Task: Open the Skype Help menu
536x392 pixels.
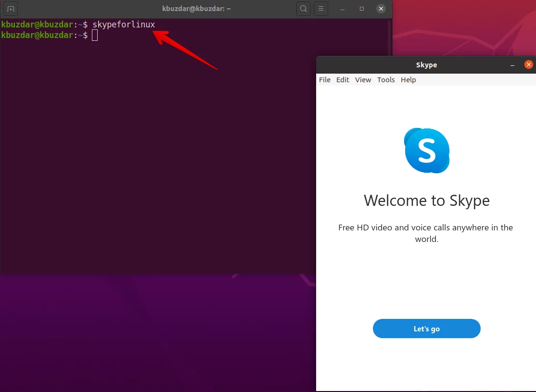Action: click(408, 80)
